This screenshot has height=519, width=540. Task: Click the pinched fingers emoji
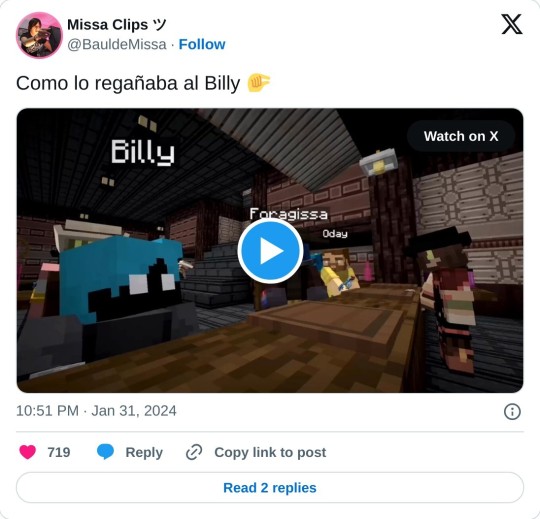click(259, 83)
